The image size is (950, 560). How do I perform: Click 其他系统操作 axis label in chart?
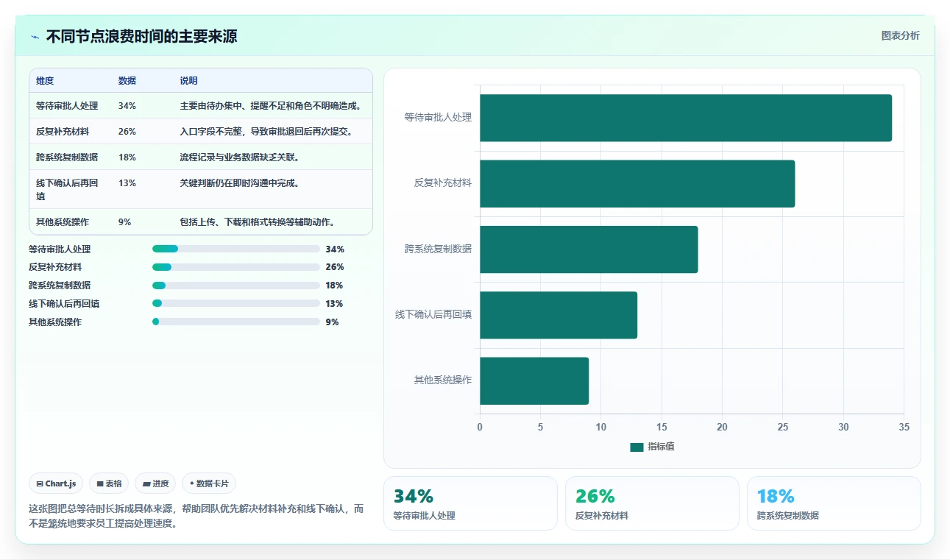tap(442, 380)
